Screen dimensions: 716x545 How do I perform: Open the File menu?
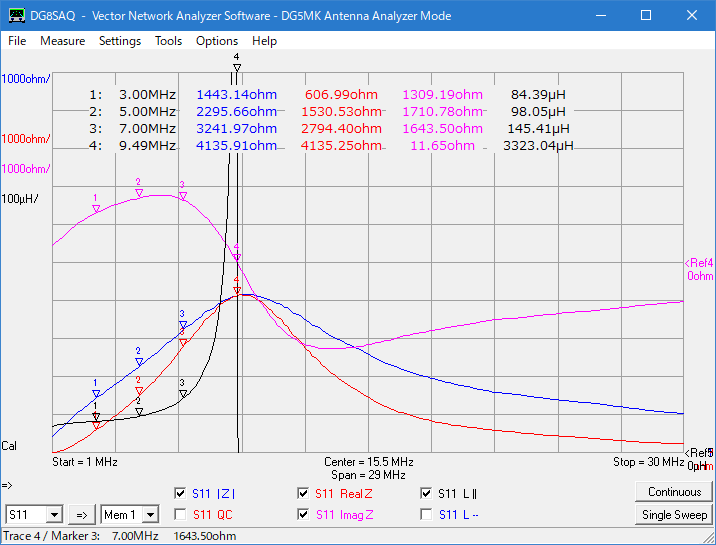(17, 41)
